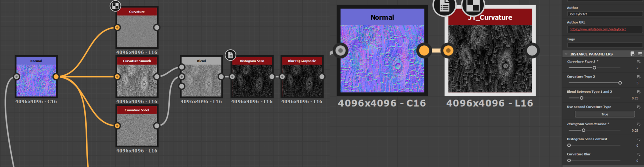Viewport: 644px width, 167px height.
Task: Open Curvature Type 1 parameter options menu
Action: click(x=638, y=61)
